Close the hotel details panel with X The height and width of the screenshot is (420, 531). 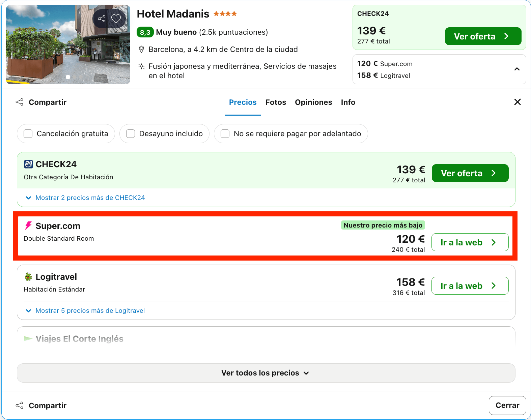(518, 102)
